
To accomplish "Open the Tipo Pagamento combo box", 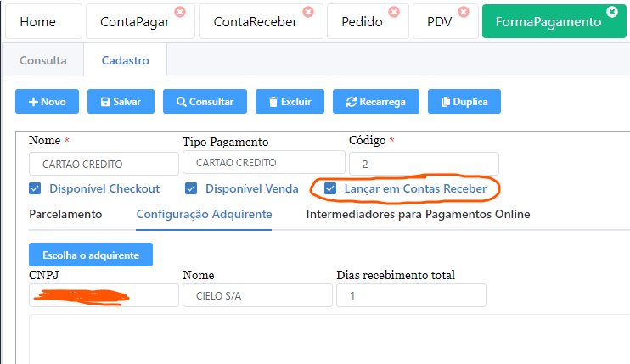I will coord(263,163).
